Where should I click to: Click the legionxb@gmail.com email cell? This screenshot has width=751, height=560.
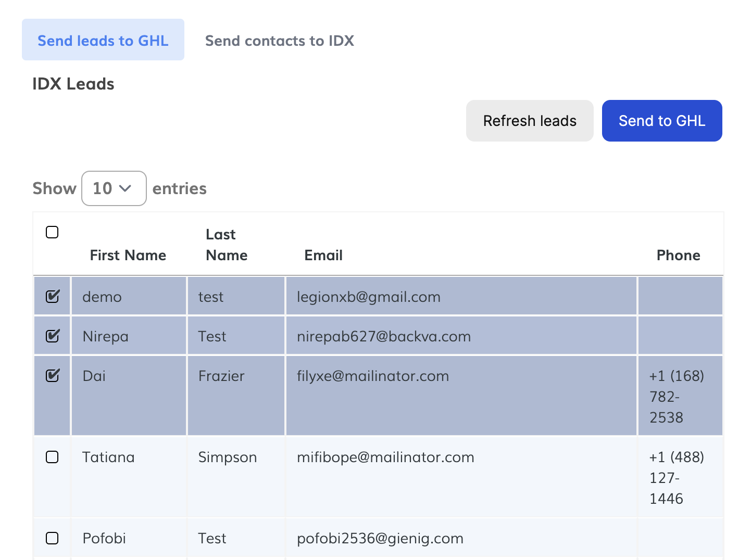(368, 297)
